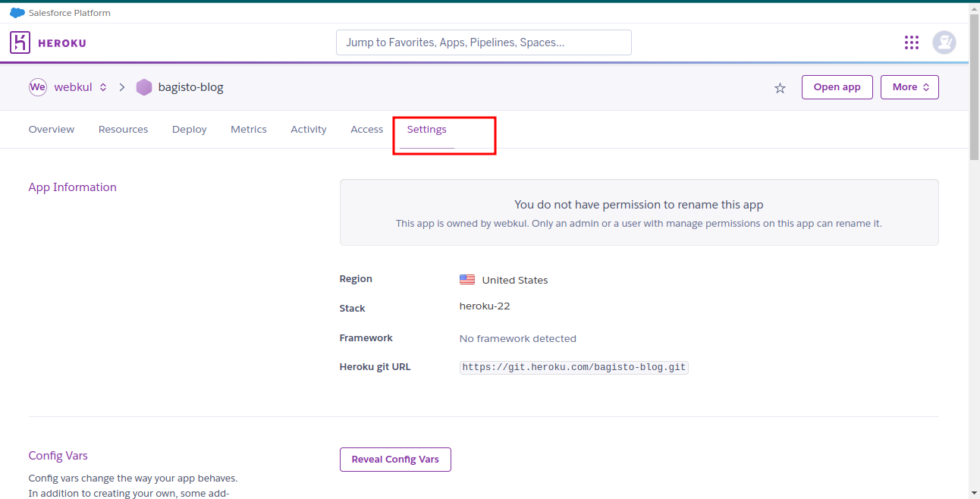The width and height of the screenshot is (980, 499).
Task: Click the Config Vars heading
Action: click(x=58, y=456)
